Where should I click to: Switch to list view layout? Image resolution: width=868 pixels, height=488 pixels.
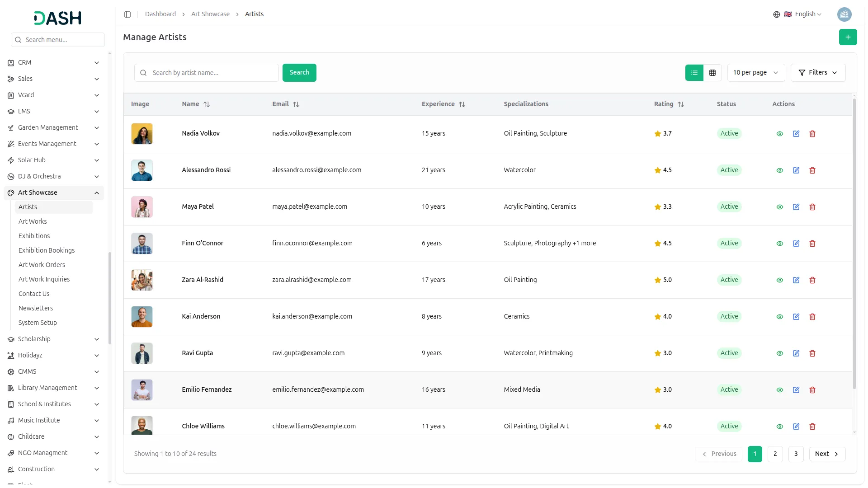pyautogui.click(x=694, y=73)
